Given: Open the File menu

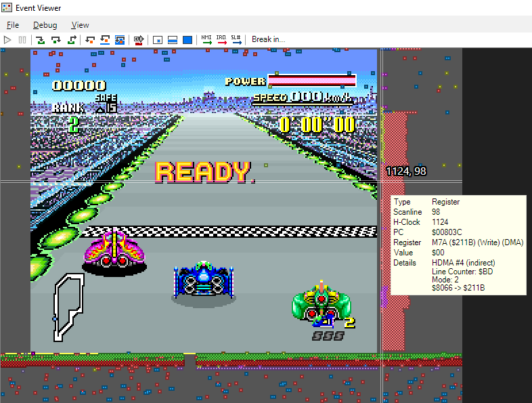Looking at the screenshot, I should (x=13, y=25).
